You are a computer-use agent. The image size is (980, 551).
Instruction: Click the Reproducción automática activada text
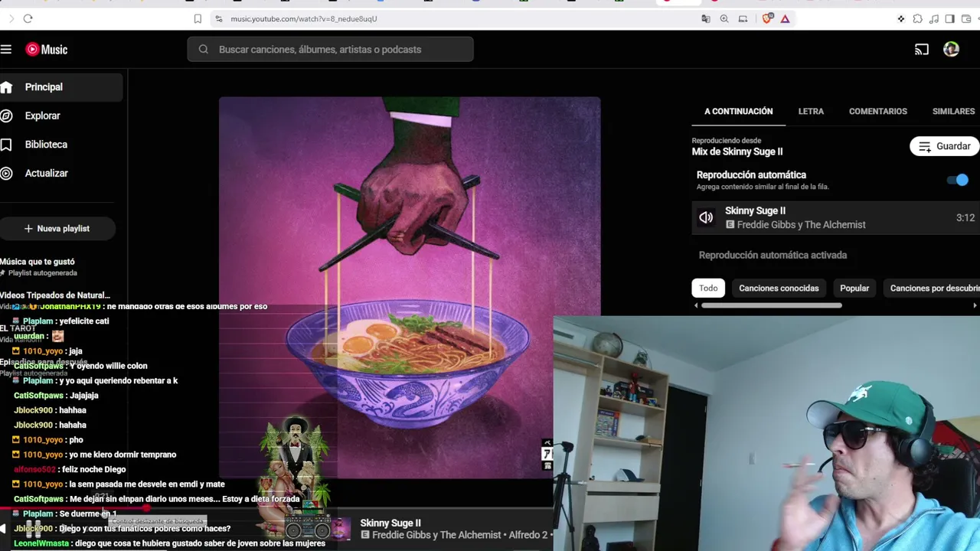[773, 256]
